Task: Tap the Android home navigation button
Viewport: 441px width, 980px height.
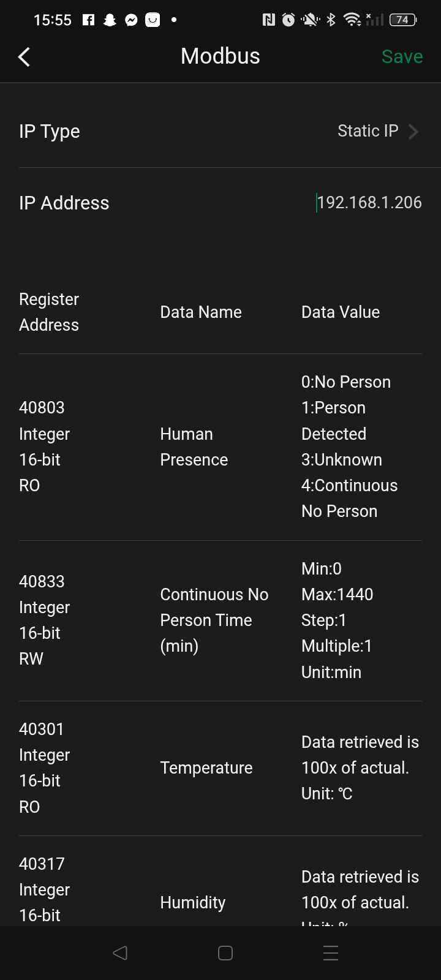Action: tap(225, 952)
